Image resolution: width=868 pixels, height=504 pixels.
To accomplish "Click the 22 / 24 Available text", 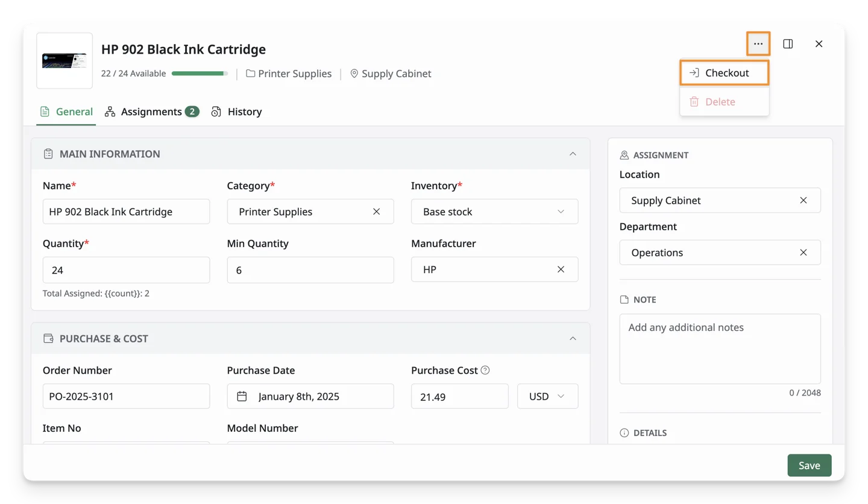I will 133,74.
